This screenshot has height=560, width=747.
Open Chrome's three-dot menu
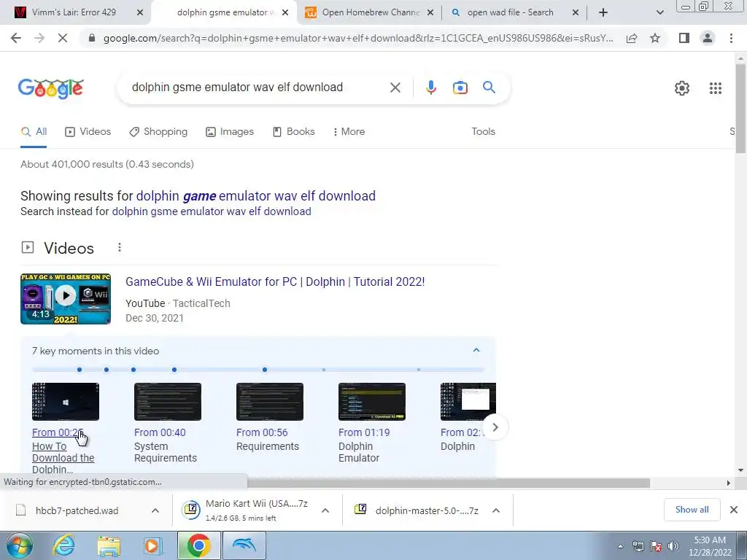731,38
